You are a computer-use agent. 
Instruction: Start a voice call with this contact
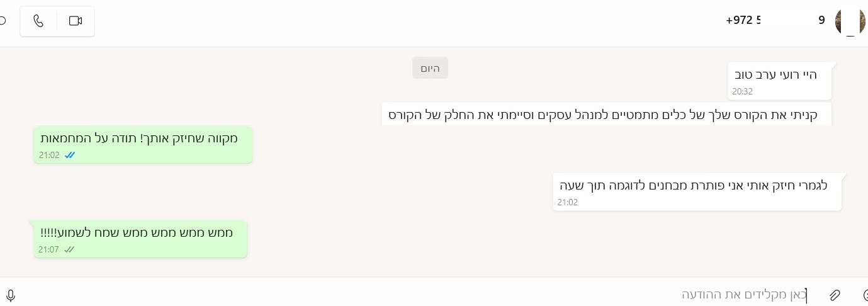coord(38,21)
